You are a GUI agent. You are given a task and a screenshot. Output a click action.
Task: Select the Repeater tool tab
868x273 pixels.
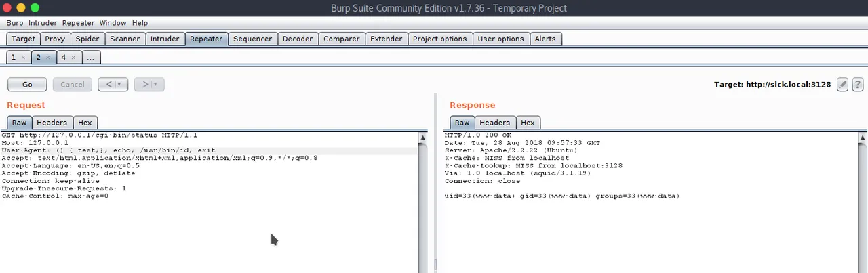click(x=206, y=39)
